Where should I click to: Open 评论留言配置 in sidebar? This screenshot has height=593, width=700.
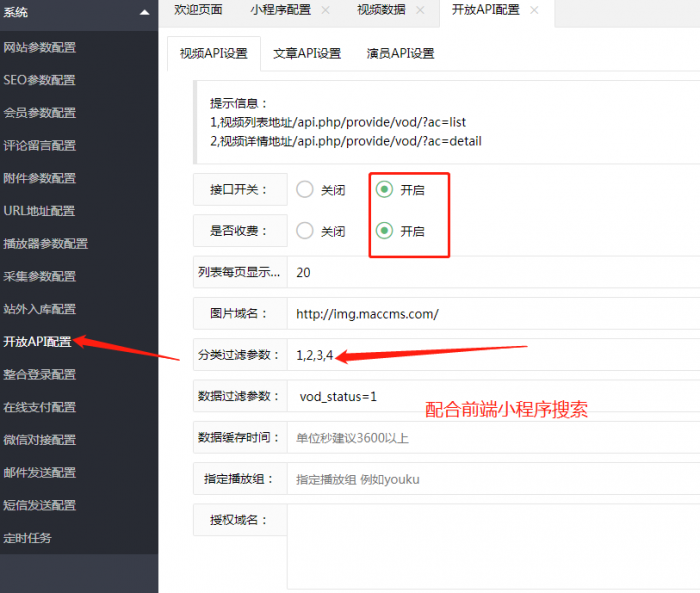point(39,146)
